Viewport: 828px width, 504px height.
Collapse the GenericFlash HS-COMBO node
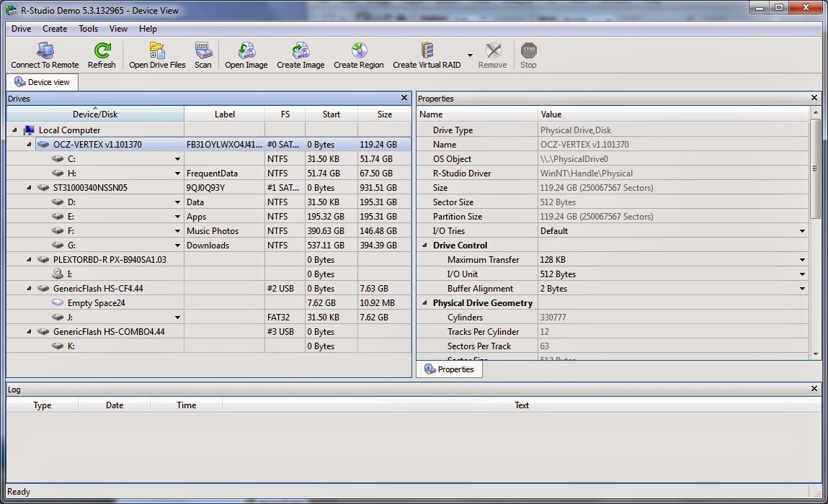(x=29, y=331)
